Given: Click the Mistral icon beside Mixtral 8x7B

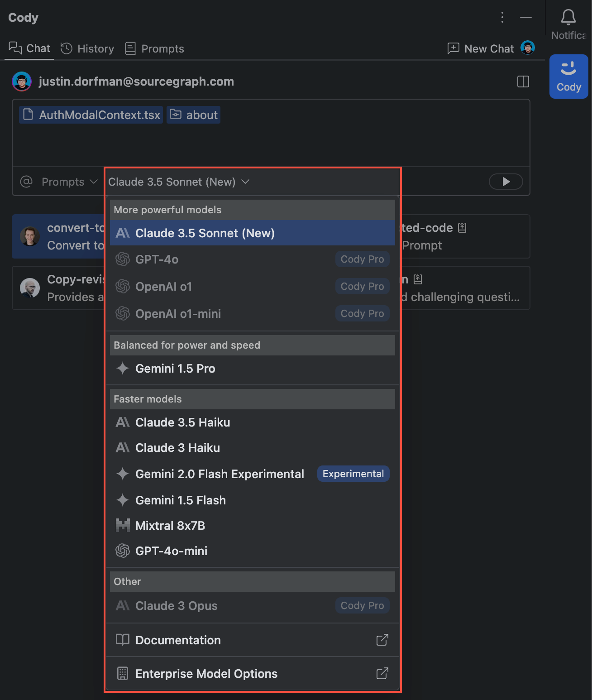Looking at the screenshot, I should point(123,525).
